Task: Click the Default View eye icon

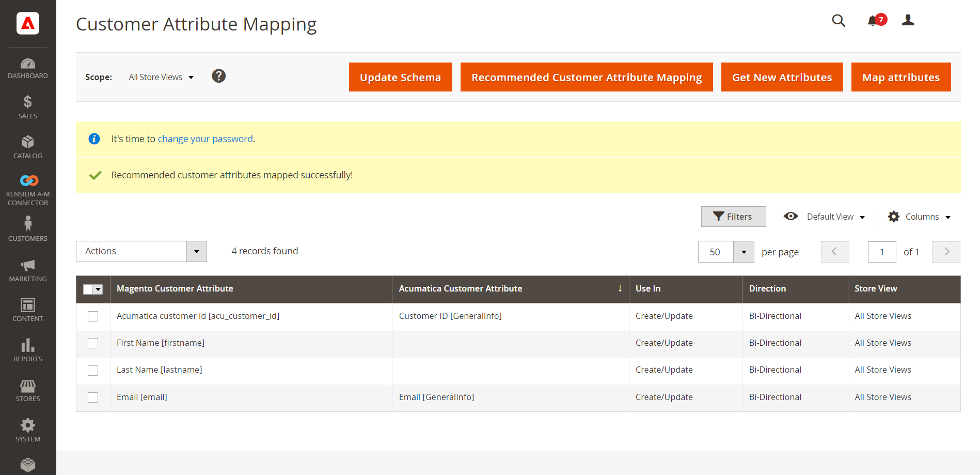Action: pyautogui.click(x=791, y=216)
